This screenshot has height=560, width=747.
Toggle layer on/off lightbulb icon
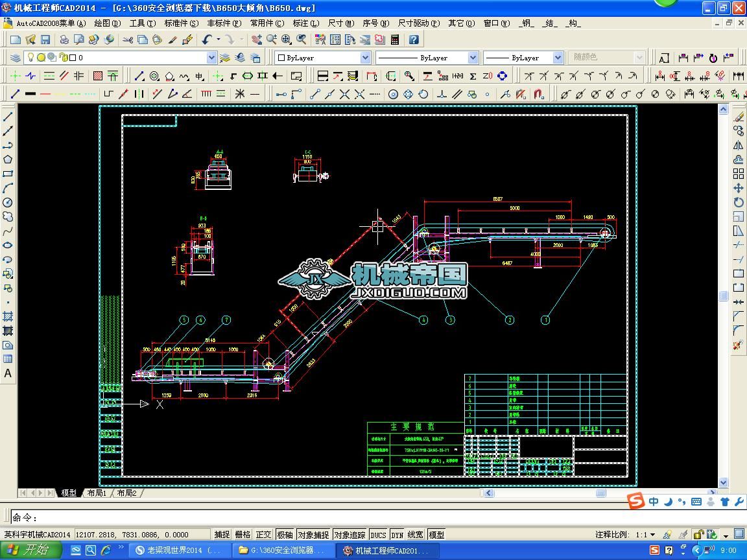(31, 58)
